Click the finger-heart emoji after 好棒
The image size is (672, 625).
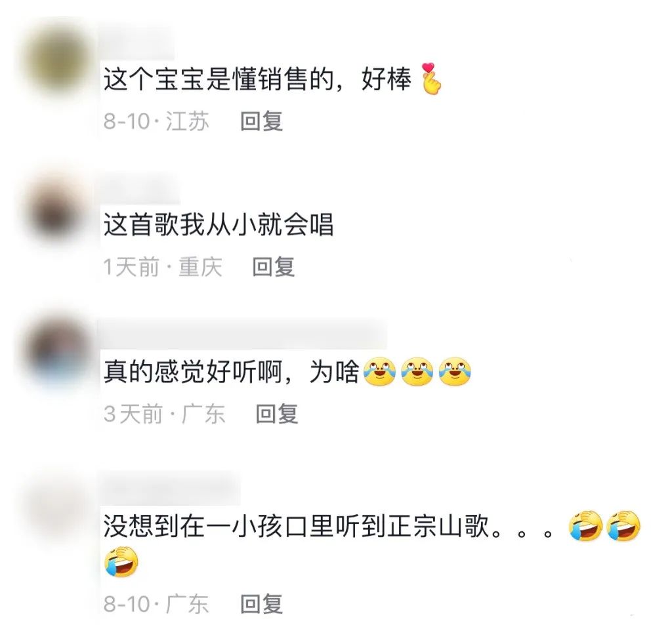pos(430,79)
